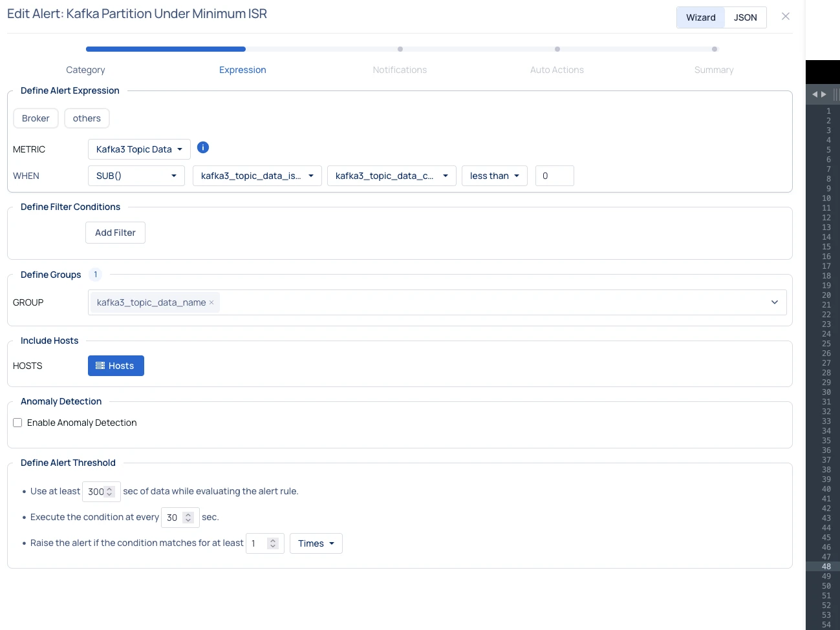Image resolution: width=840 pixels, height=630 pixels.
Task: Click the threshold value input showing 0
Action: pos(554,176)
